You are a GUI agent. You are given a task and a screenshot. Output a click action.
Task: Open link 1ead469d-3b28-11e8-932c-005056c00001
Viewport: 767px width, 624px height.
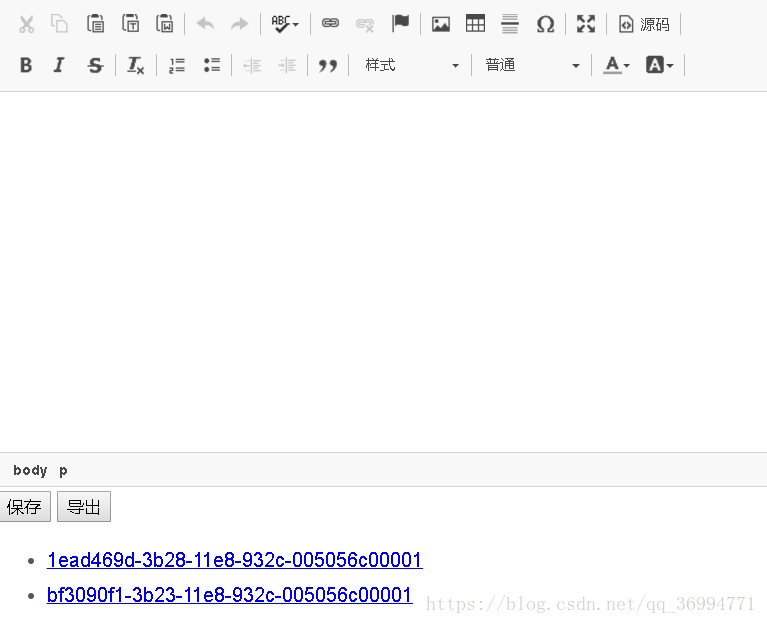pos(234,560)
